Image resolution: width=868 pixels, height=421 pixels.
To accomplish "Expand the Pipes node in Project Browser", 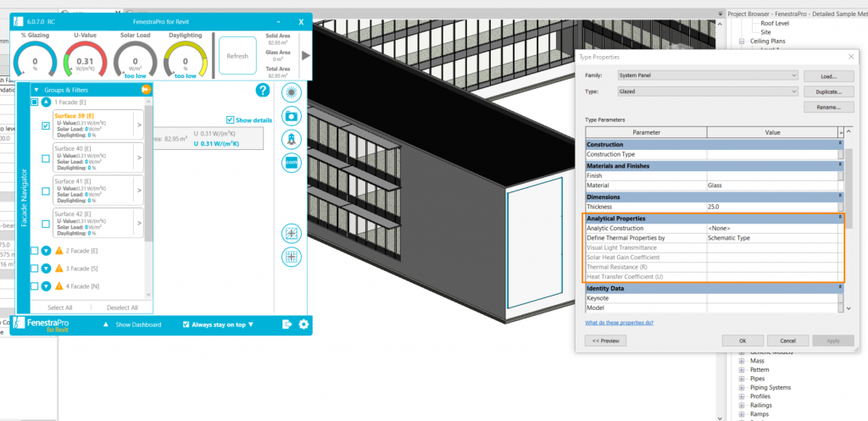I will point(742,379).
